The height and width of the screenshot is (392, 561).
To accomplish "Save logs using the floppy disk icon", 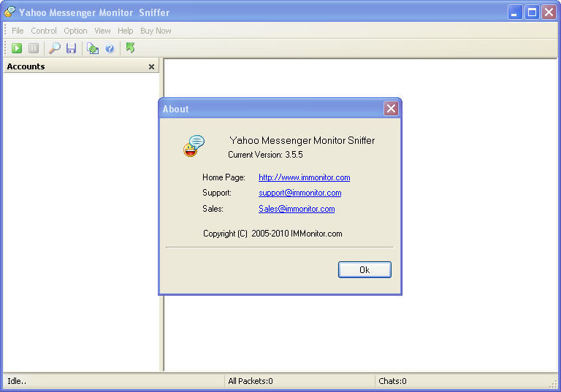I will click(71, 48).
